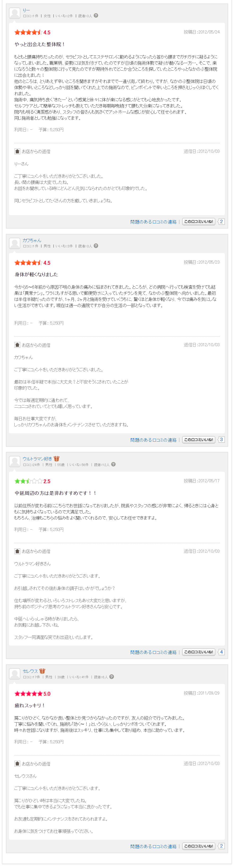Click the help icon beside セレウス's follower count
Screen dimensions: 235x868
pyautogui.click(x=112, y=676)
